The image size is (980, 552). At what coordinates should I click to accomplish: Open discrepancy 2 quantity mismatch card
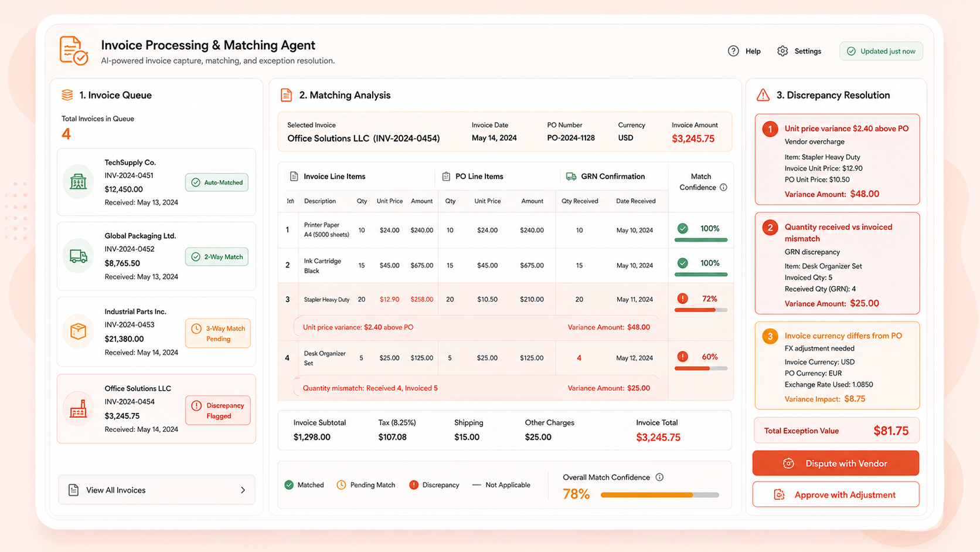(837, 263)
